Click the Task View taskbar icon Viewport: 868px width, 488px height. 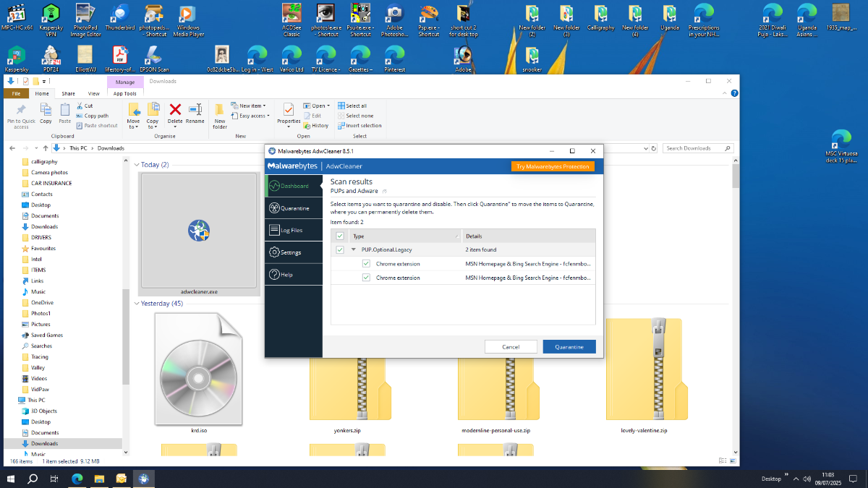click(x=54, y=479)
